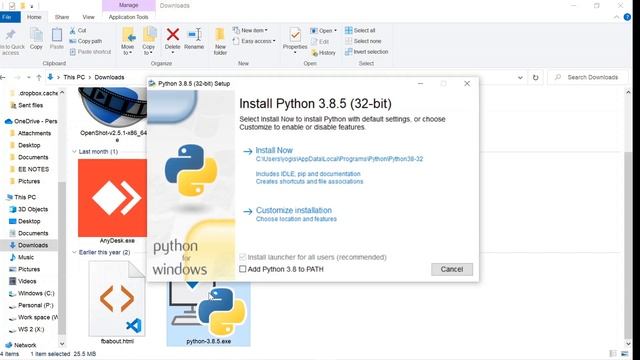Switch to large icons view button
The height and width of the screenshot is (360, 640).
pyautogui.click(x=624, y=353)
